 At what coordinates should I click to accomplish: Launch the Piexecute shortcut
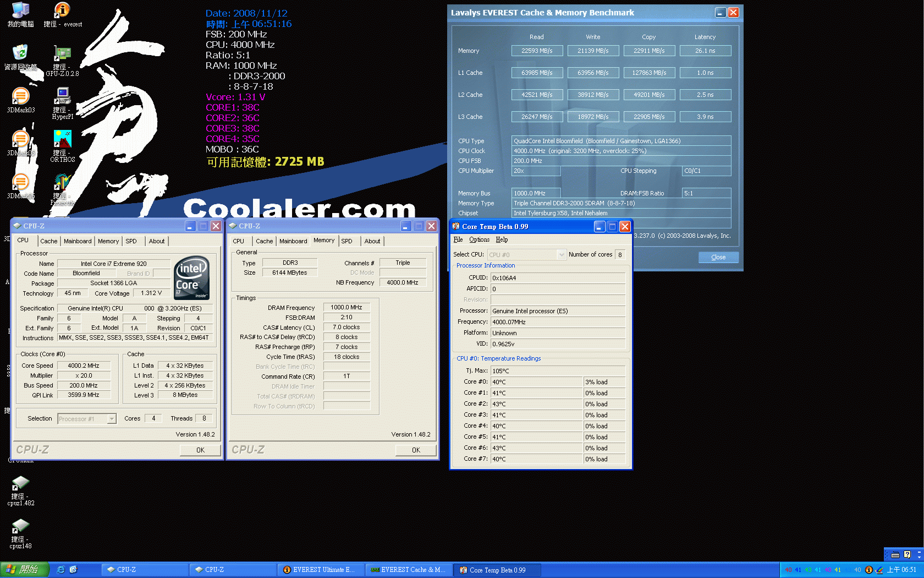click(62, 189)
